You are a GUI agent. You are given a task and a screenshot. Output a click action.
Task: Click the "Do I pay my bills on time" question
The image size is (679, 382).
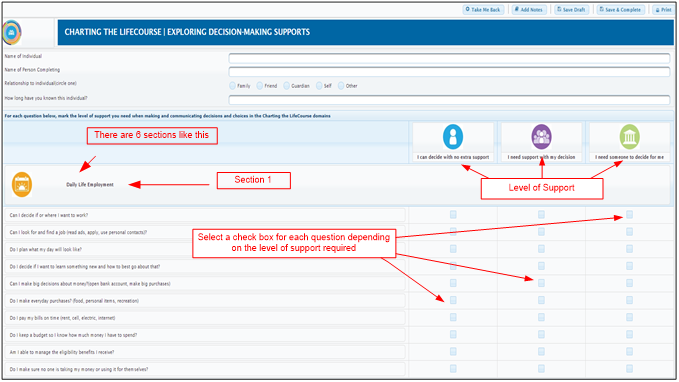click(62, 318)
